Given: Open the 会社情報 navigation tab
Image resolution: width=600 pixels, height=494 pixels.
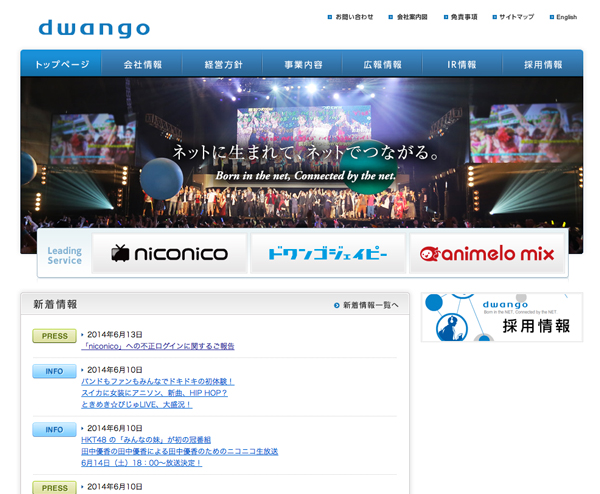Looking at the screenshot, I should click(142, 64).
